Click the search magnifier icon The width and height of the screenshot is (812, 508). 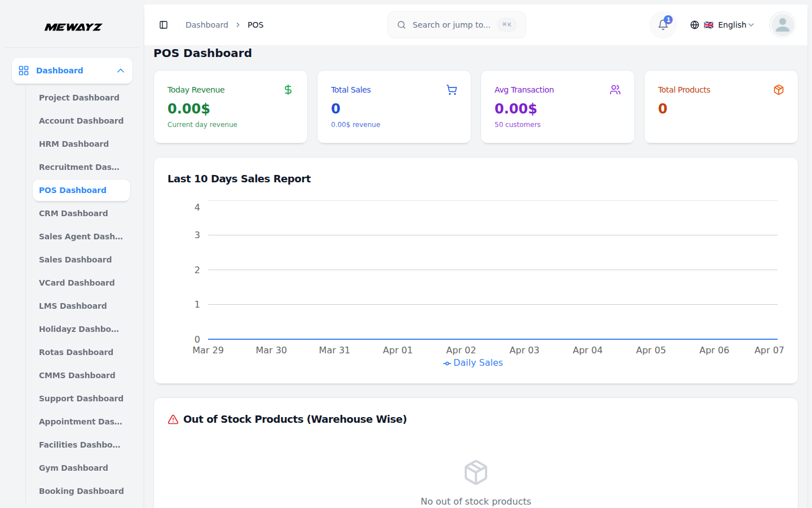(401, 25)
